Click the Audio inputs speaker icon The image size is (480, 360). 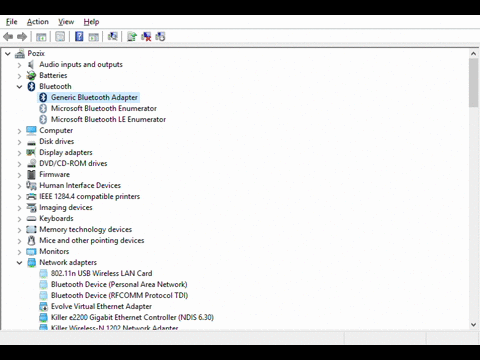pos(31,64)
